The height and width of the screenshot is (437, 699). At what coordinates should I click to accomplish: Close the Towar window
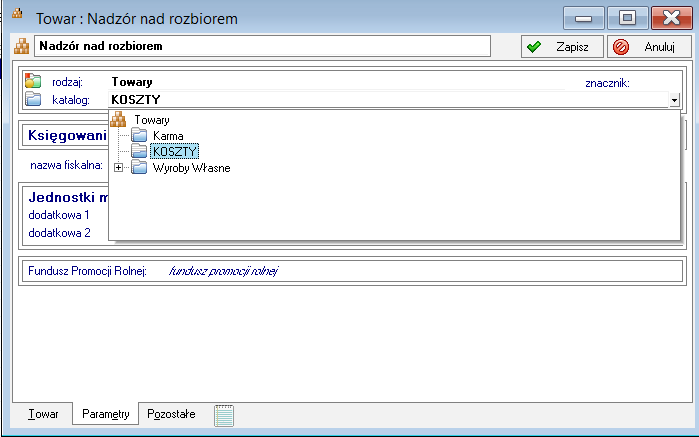[x=671, y=18]
